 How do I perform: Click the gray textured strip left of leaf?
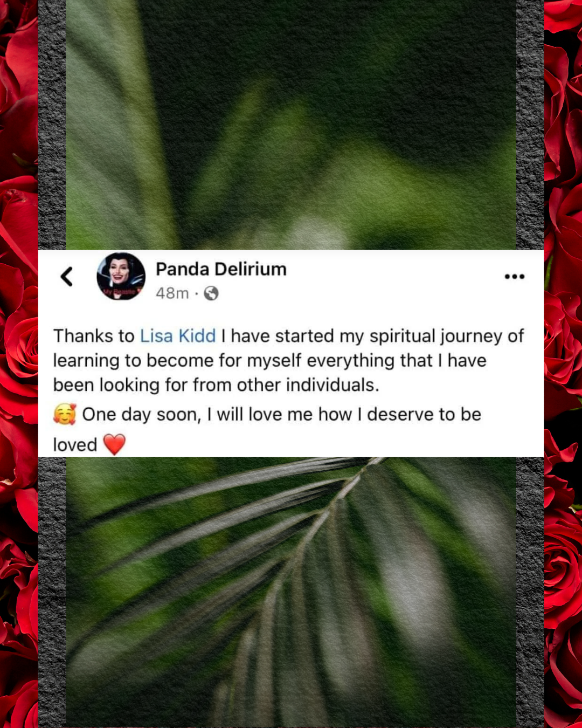(52, 125)
